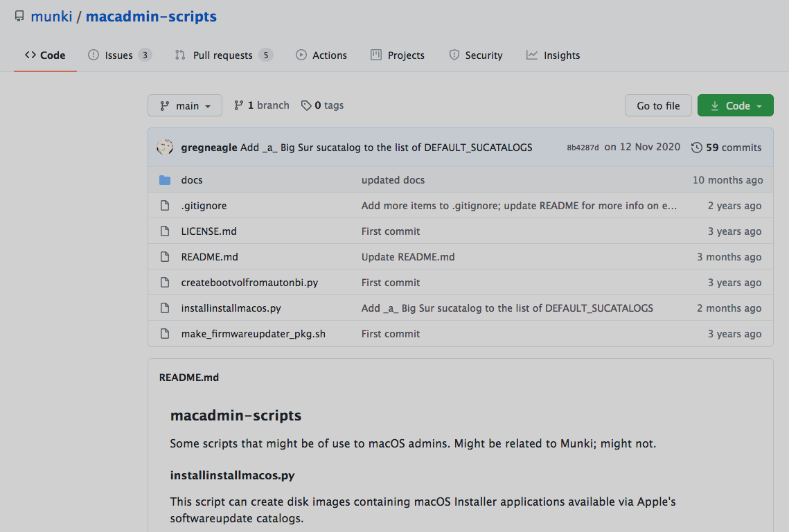Click the 'on 12 Nov 2020' commit date

pos(642,147)
